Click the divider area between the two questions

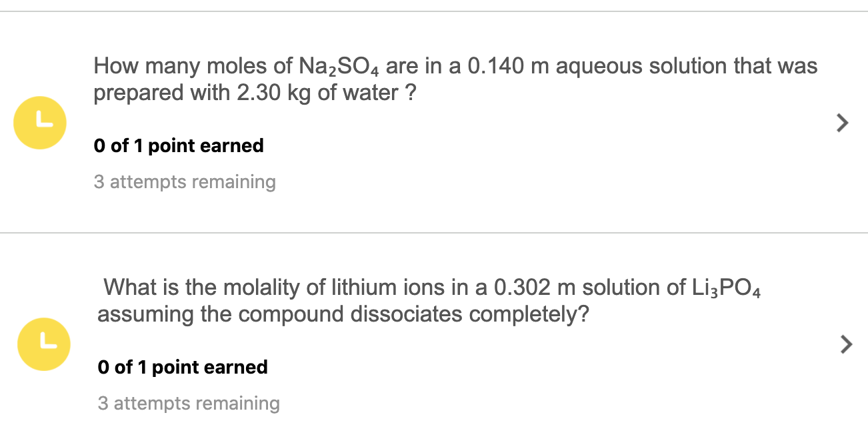(x=433, y=232)
